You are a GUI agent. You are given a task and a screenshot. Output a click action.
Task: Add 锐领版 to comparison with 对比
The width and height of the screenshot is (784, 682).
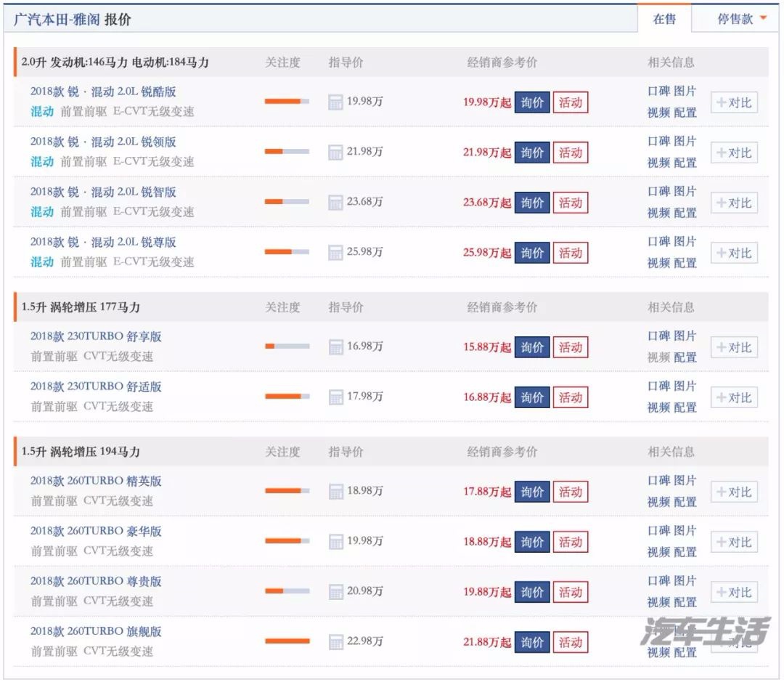click(734, 153)
